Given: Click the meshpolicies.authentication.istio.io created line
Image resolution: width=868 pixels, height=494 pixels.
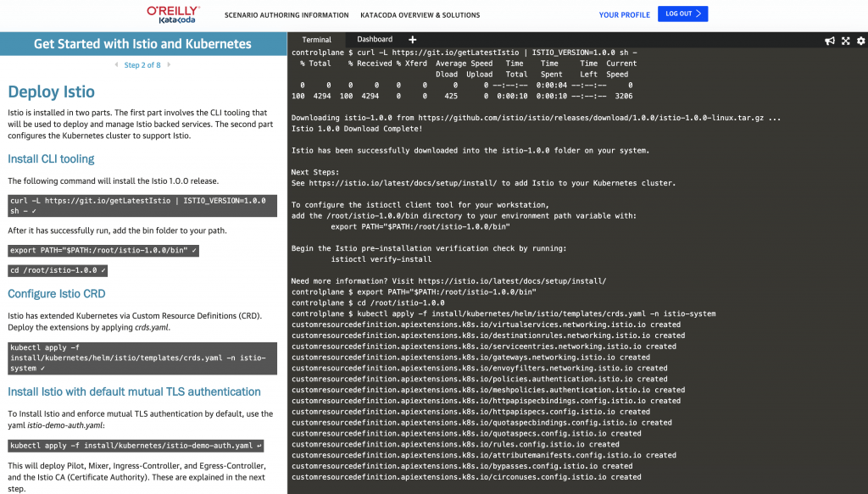Looking at the screenshot, I should [488, 390].
